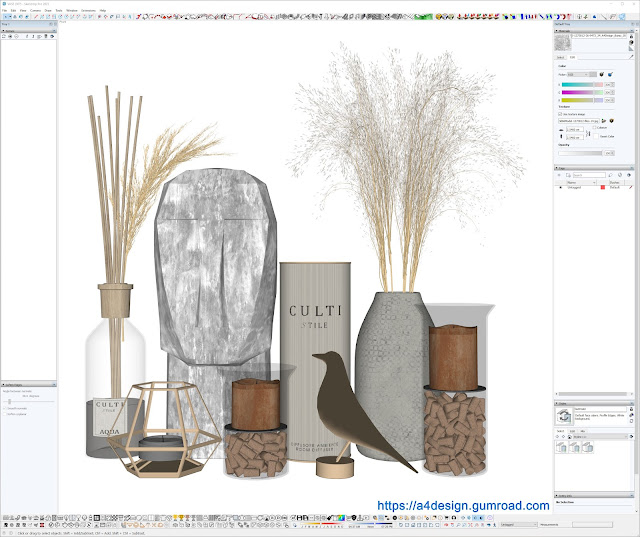Open the Extensions menu

pos(89,10)
